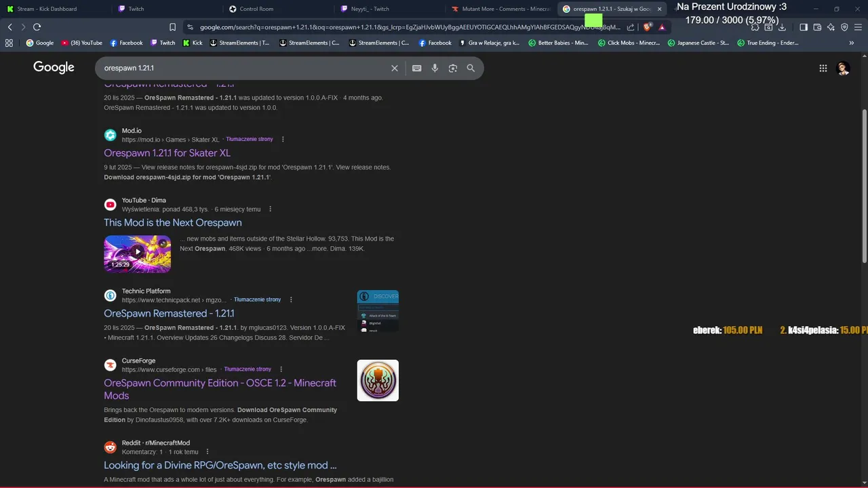Open This Mod is the Next Orespawn
The width and height of the screenshot is (868, 488).
click(172, 222)
